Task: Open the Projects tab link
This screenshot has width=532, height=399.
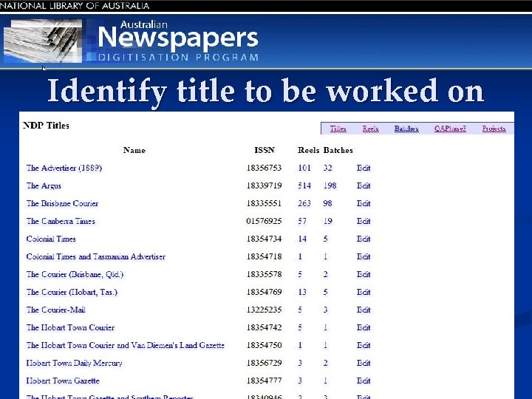Action: tap(494, 129)
